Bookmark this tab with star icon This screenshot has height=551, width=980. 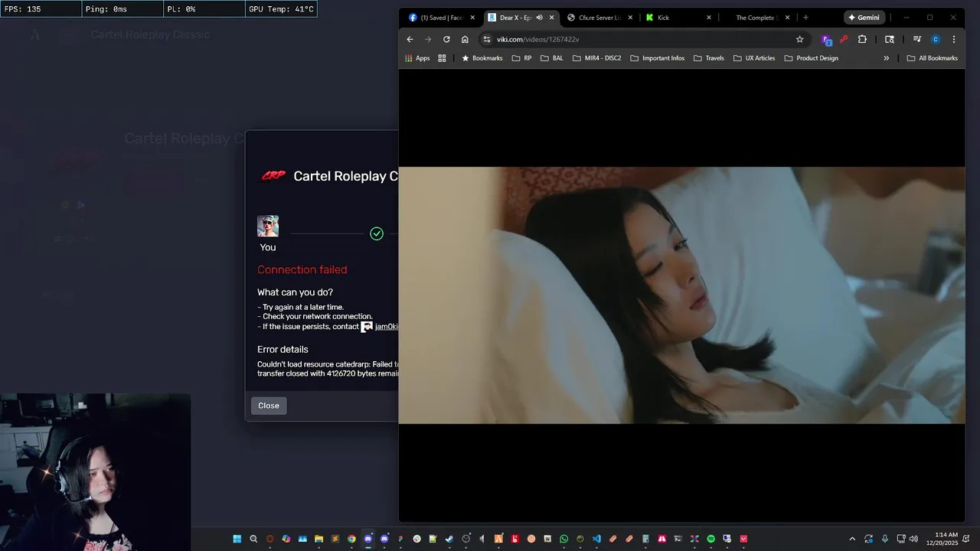(799, 39)
